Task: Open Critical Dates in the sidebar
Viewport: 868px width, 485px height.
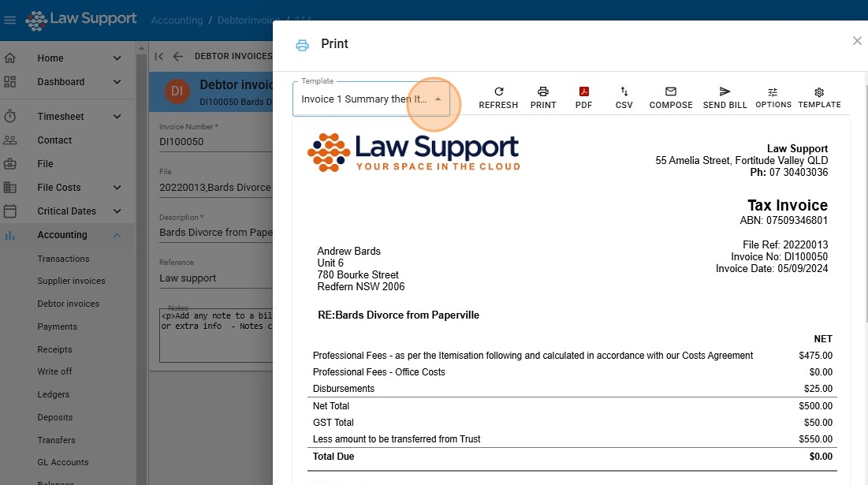Action: (x=66, y=211)
